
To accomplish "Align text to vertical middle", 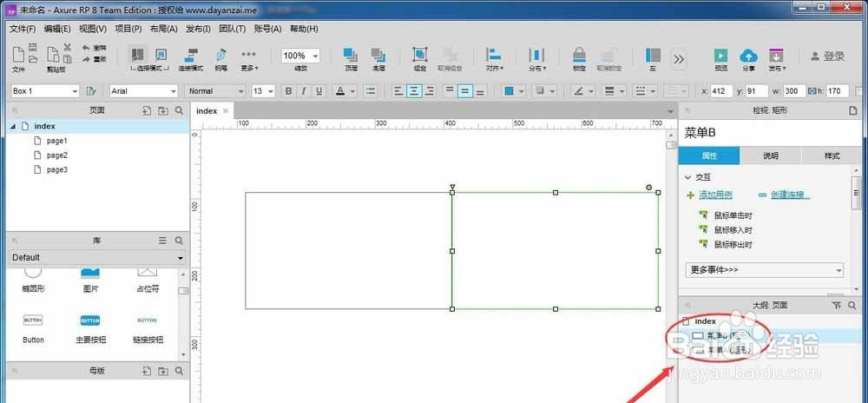I will tap(465, 91).
